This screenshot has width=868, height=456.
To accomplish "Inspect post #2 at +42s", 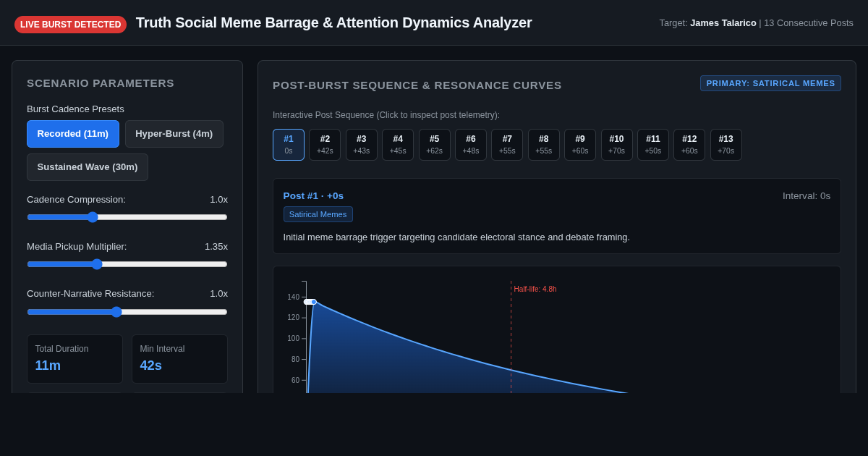I will point(325,145).
